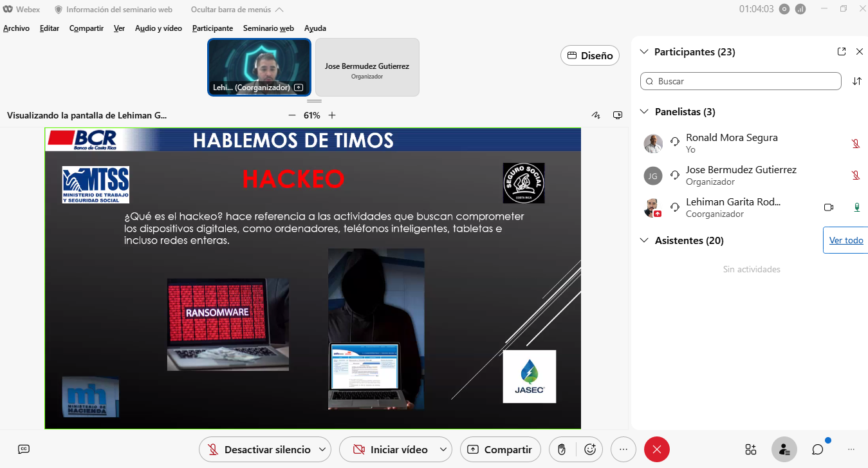Hide the menu bar with Ocultar barra de menús
Screen dimensions: 868x468
tap(237, 10)
